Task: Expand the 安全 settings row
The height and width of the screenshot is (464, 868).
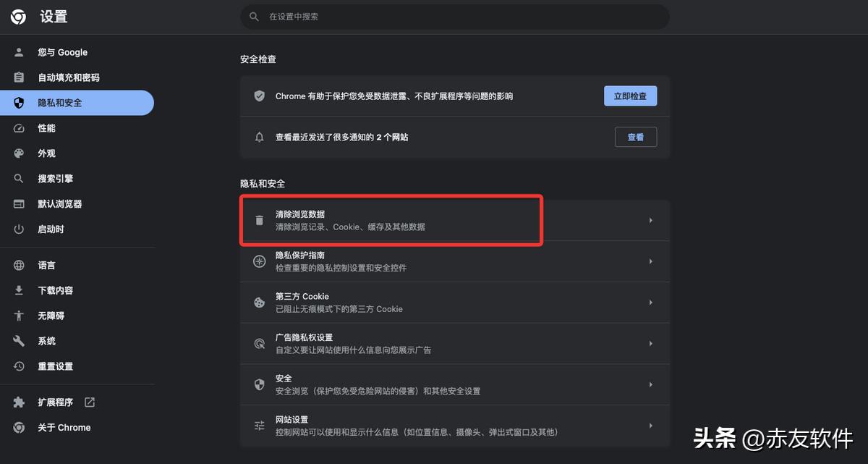Action: tap(650, 384)
